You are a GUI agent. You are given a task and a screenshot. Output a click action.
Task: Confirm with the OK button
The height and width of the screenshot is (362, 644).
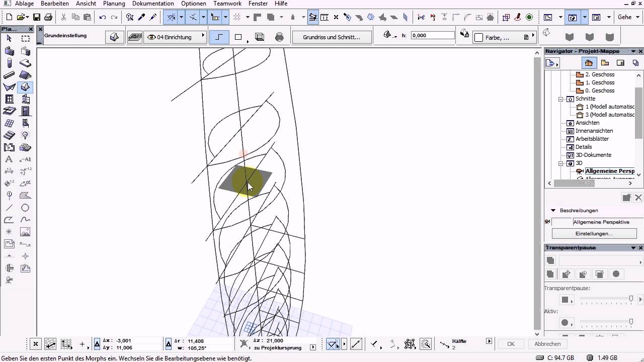click(511, 344)
